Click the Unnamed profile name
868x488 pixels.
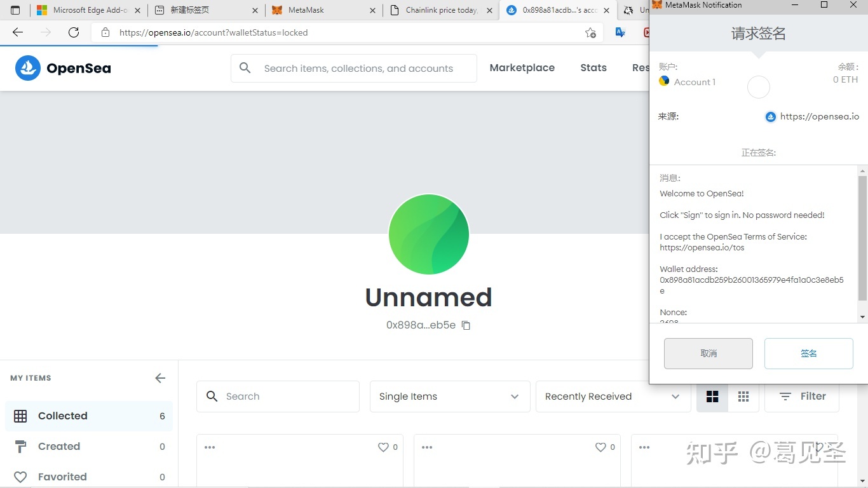[x=429, y=297]
